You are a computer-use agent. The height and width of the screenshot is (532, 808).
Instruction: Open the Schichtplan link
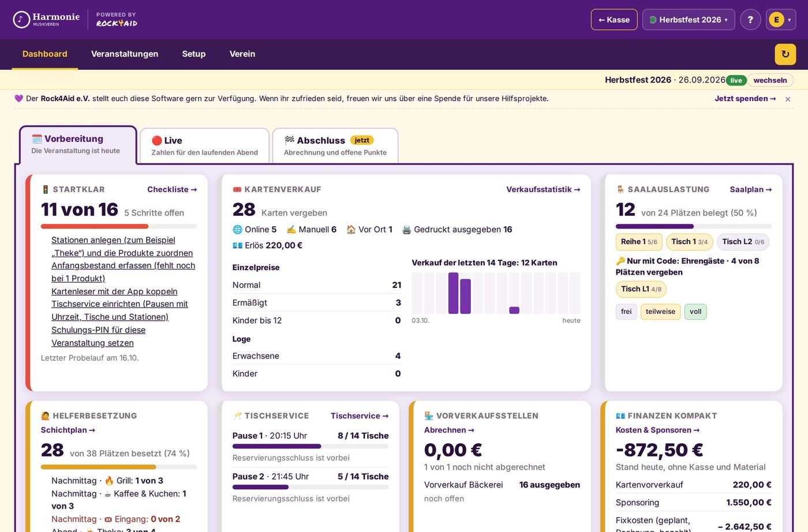(x=68, y=430)
